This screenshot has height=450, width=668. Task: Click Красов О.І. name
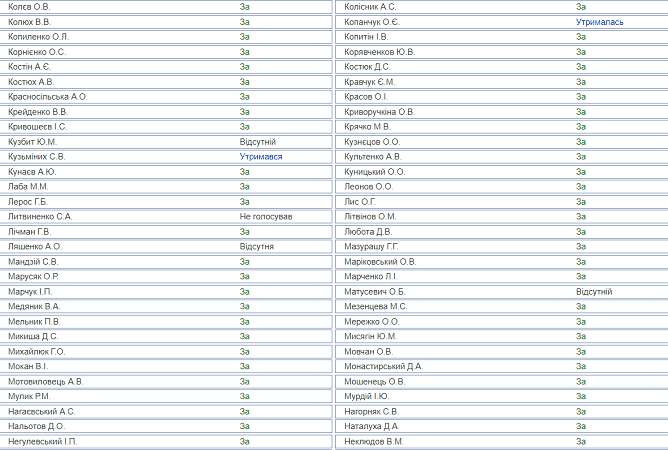[366, 97]
